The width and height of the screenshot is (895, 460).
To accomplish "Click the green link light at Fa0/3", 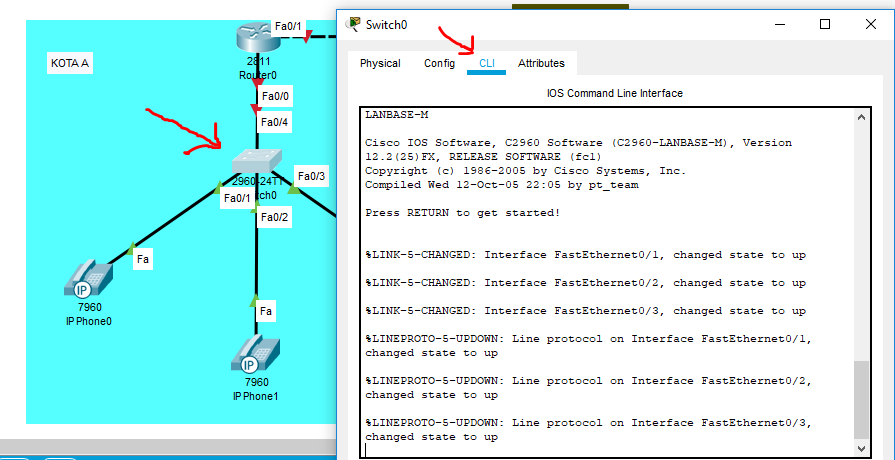I will (x=293, y=188).
